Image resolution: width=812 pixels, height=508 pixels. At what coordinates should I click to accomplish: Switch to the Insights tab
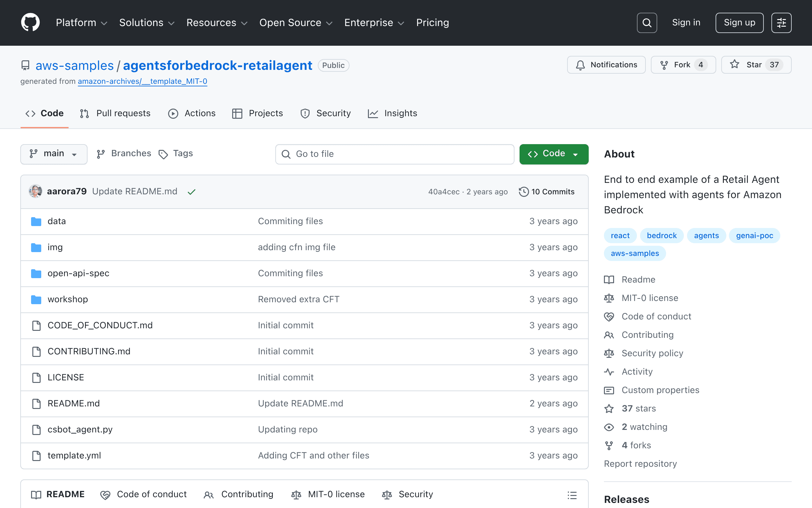coord(393,114)
